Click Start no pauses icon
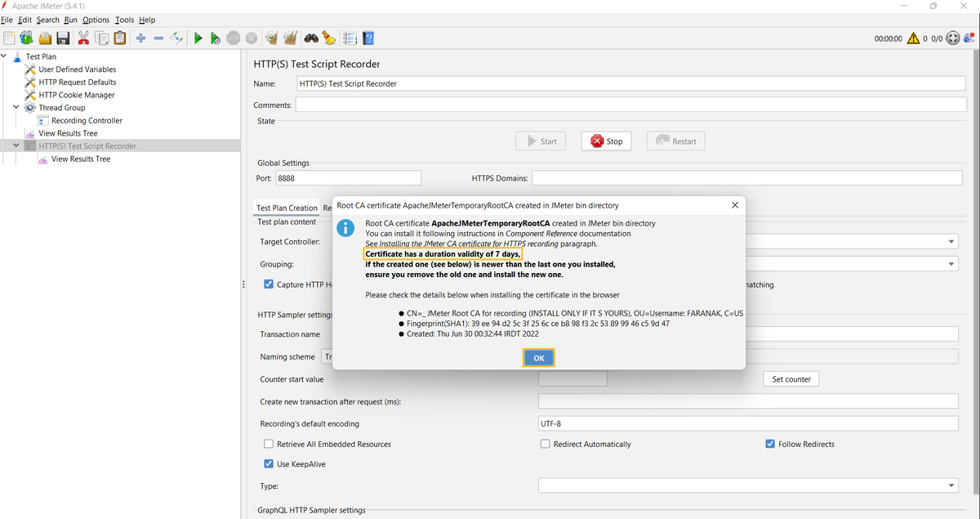 215,38
